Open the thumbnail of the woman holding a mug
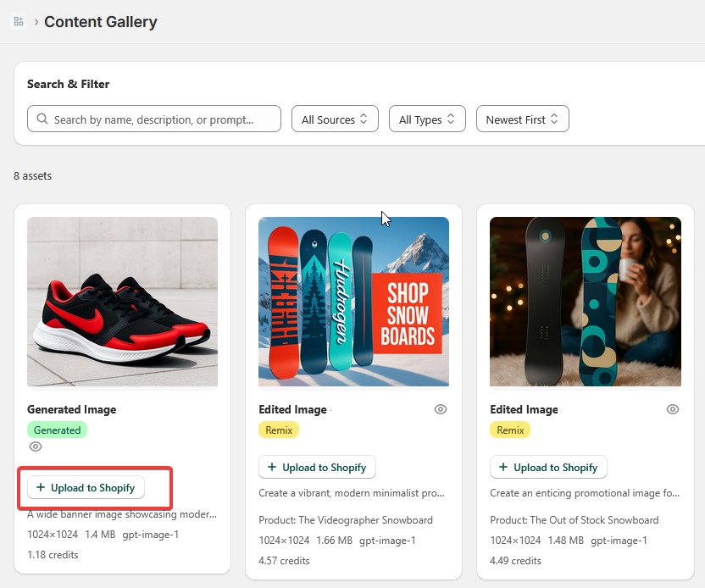Viewport: 705px width, 588px height. [x=586, y=302]
